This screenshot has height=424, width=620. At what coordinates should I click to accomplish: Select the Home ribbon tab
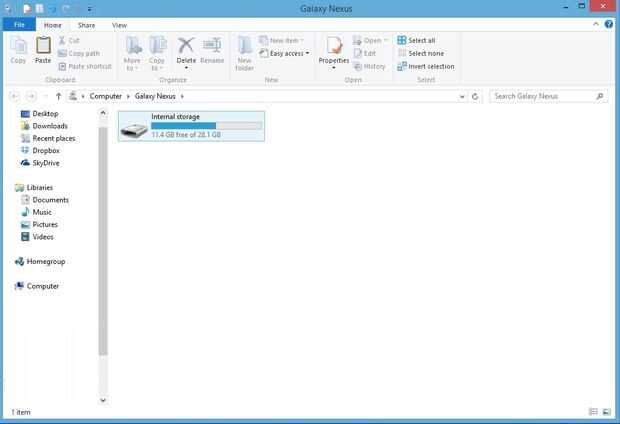pyautogui.click(x=53, y=25)
